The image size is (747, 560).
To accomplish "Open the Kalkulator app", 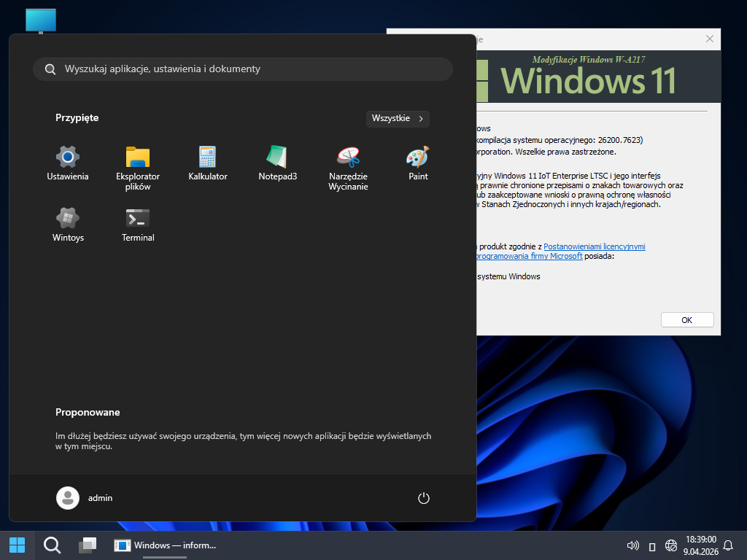I will coord(208,163).
